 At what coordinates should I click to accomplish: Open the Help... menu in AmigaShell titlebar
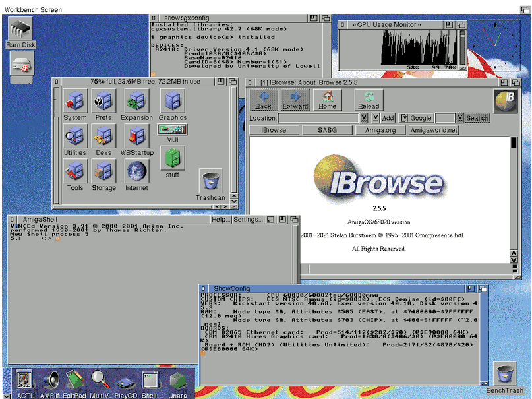pyautogui.click(x=220, y=220)
